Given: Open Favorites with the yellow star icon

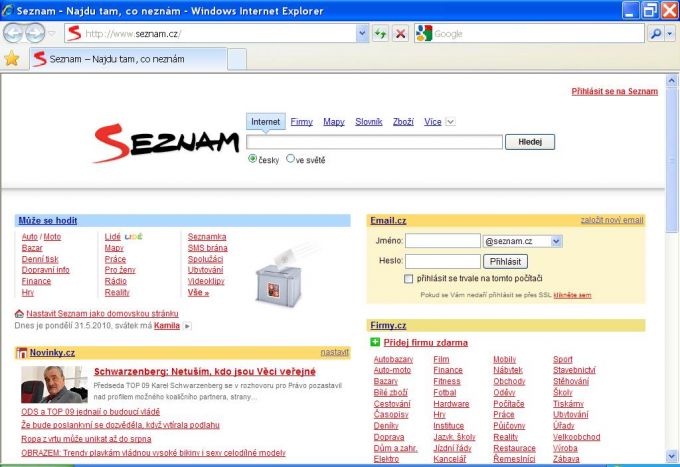Looking at the screenshot, I should click(12, 59).
